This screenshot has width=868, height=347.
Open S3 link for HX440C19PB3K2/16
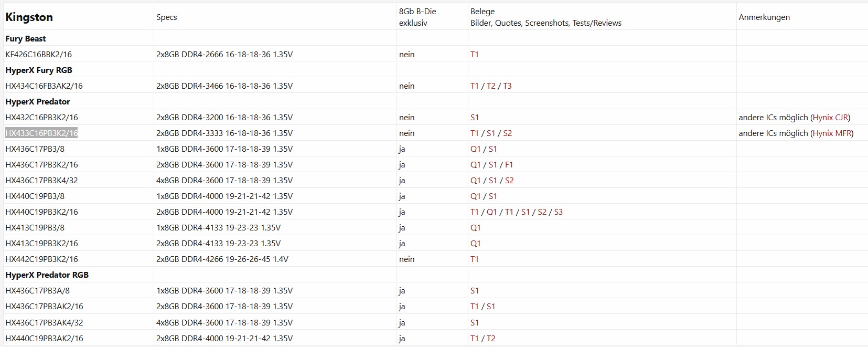point(558,212)
